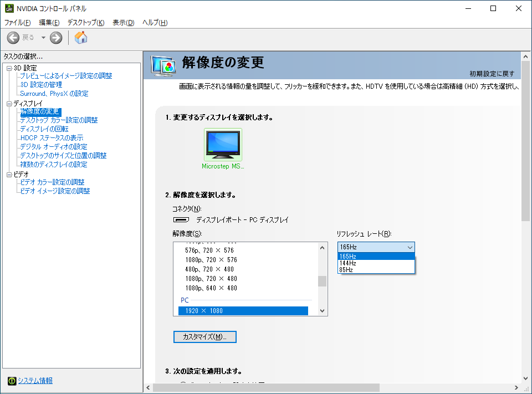The width and height of the screenshot is (532, 394).
Task: Open the 編集(E) menu
Action: [49, 23]
